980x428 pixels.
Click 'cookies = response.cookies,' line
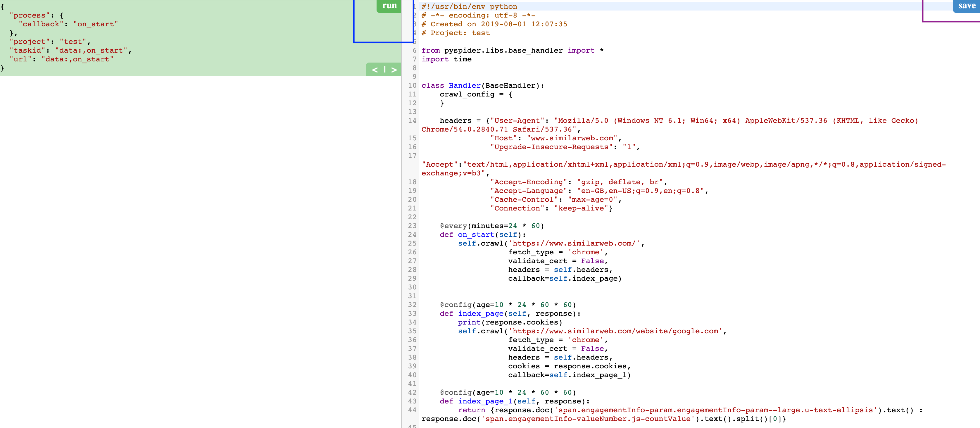pyautogui.click(x=570, y=366)
